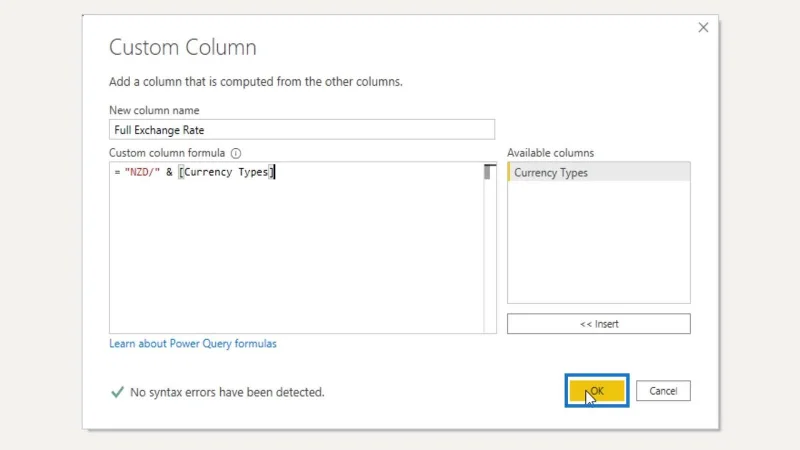Open Learn about Power Query formulas link
This screenshot has height=450, width=800.
[193, 343]
